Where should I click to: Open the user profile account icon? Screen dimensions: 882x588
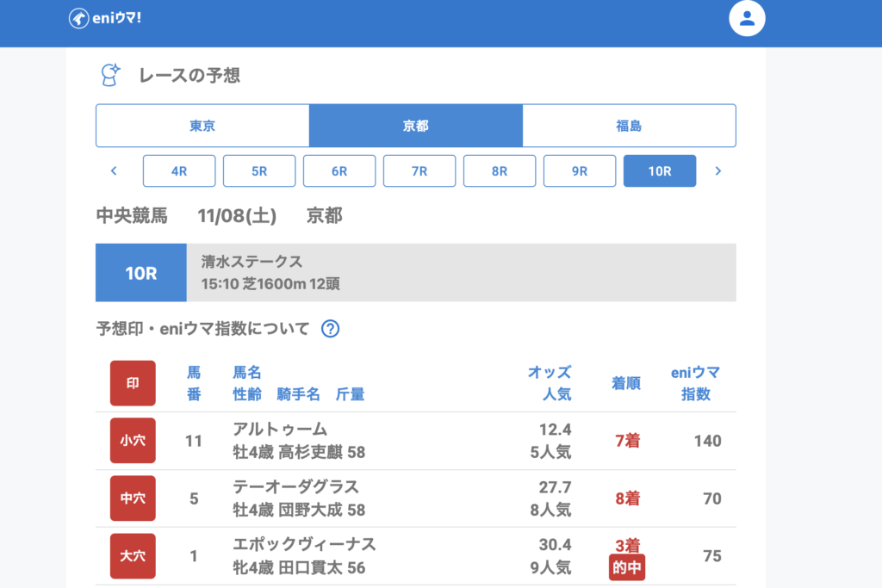point(747,19)
